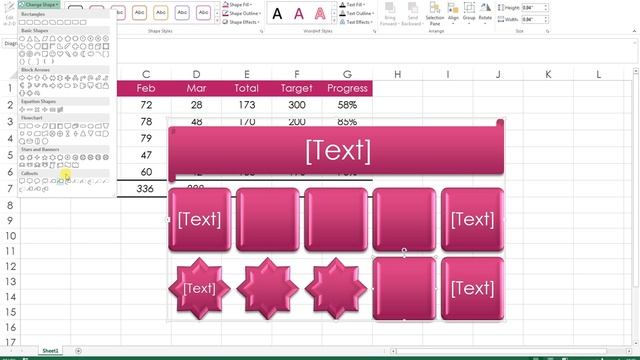Open the Shape Outline dropdown
Viewport: 640px width, 360px height.
(x=242, y=13)
